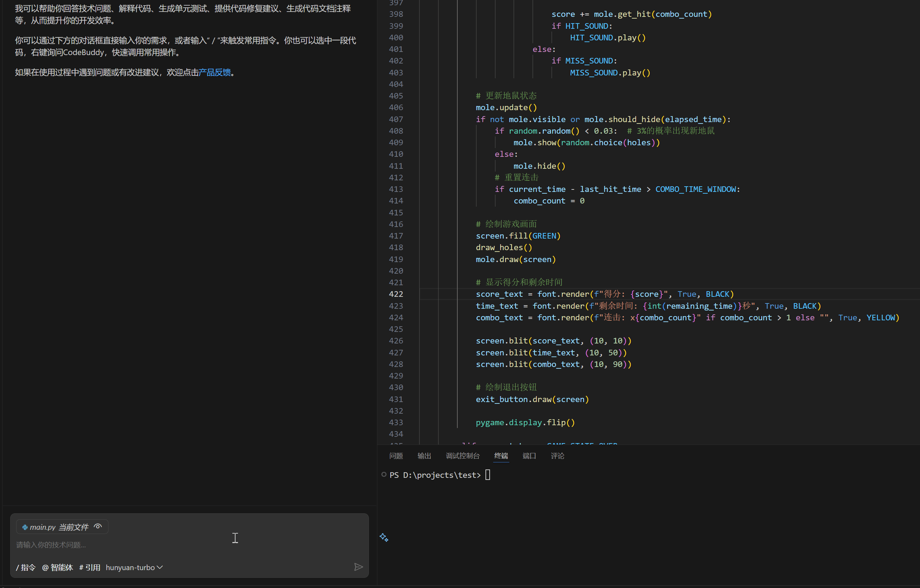Click the send message arrow icon
This screenshot has height=588, width=920.
tap(358, 567)
